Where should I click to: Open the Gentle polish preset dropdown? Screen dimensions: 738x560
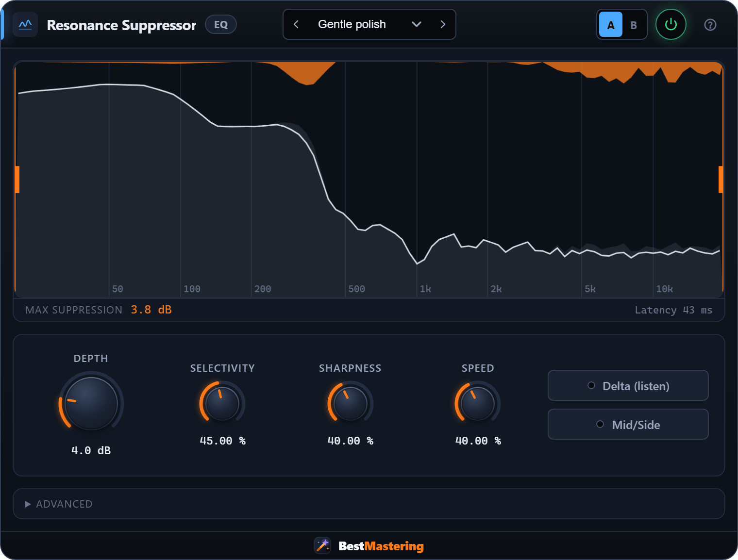(369, 24)
